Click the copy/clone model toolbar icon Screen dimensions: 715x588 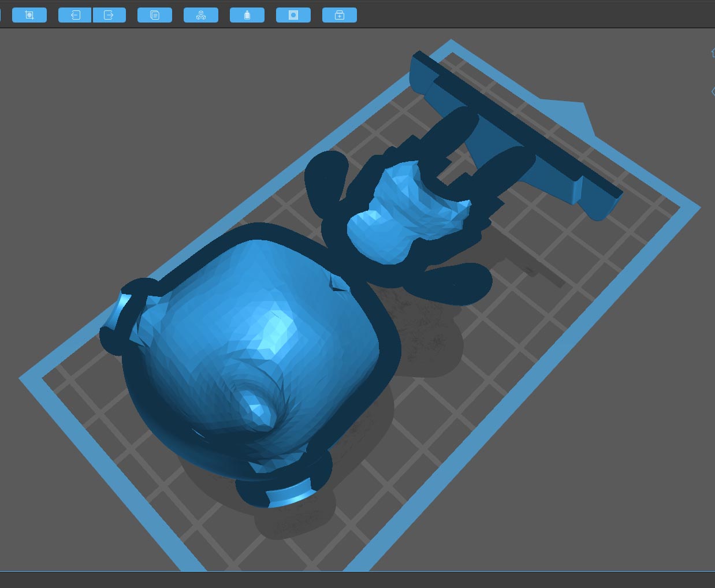155,15
